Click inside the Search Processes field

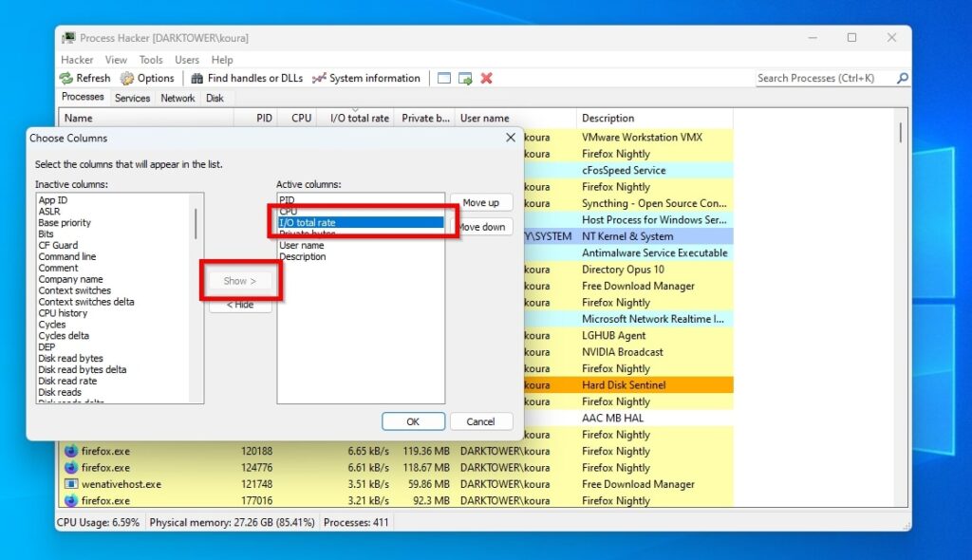coord(816,78)
